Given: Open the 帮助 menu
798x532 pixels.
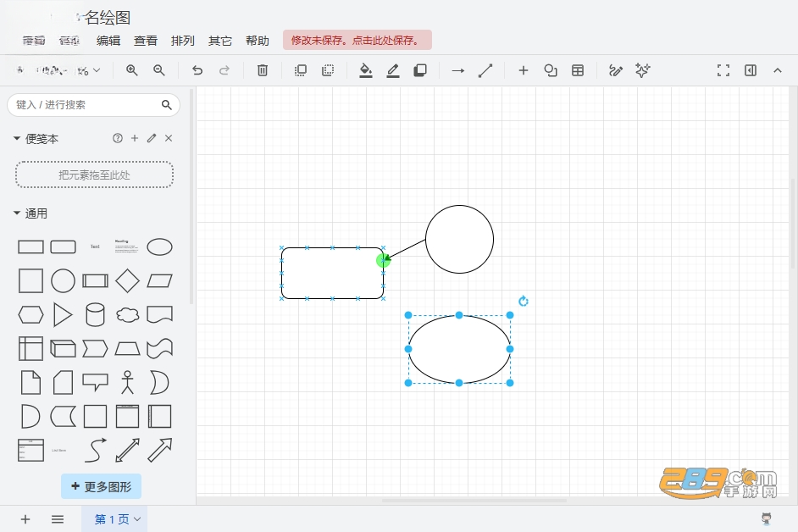Looking at the screenshot, I should pyautogui.click(x=257, y=41).
